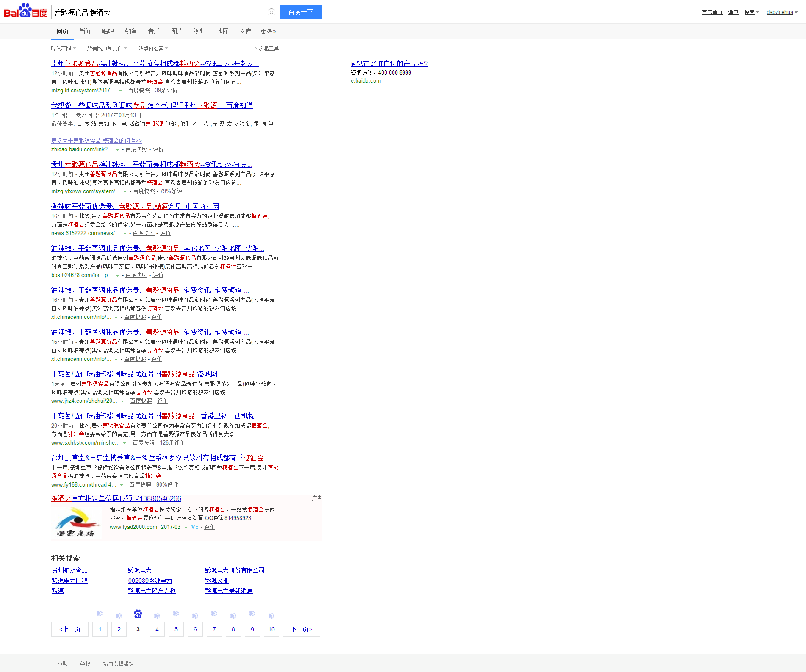Viewport: 806px width, 672px height.
Task: Open the 时间不限 filter dropdown
Action: coord(64,48)
